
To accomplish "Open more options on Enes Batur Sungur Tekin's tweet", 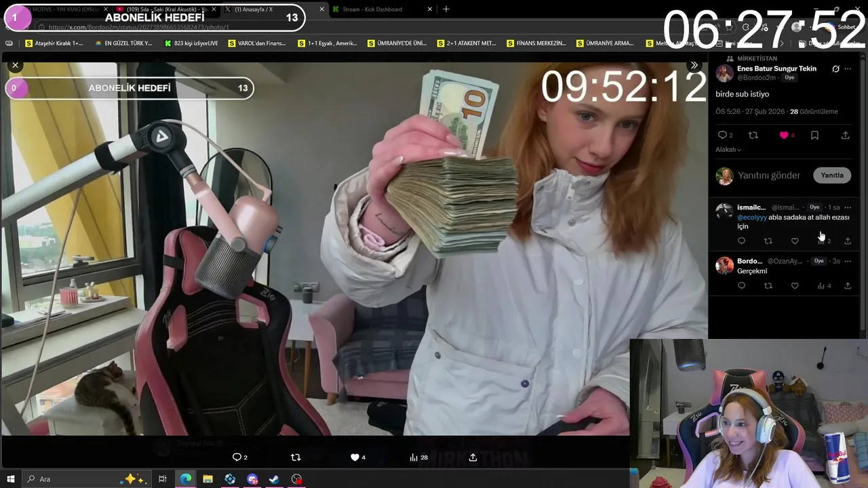I will (848, 68).
